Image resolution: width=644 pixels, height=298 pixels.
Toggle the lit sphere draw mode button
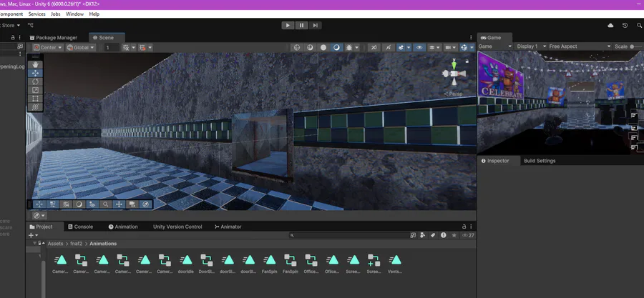[x=323, y=48]
